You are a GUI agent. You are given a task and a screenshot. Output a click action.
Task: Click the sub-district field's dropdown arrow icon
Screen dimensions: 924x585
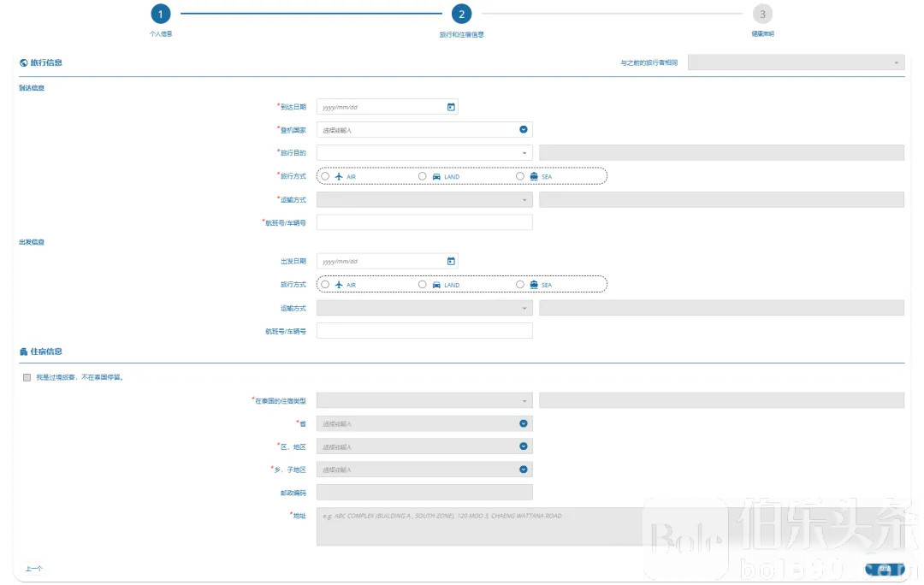(524, 470)
